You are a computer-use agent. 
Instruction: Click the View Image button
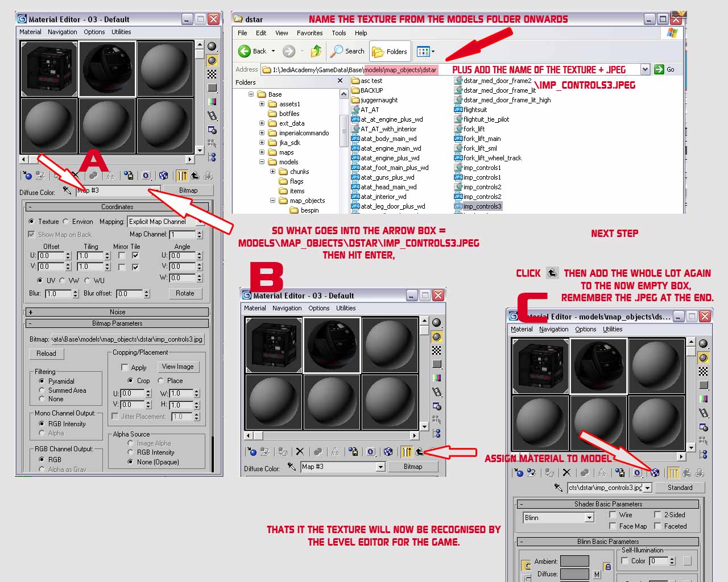point(177,367)
